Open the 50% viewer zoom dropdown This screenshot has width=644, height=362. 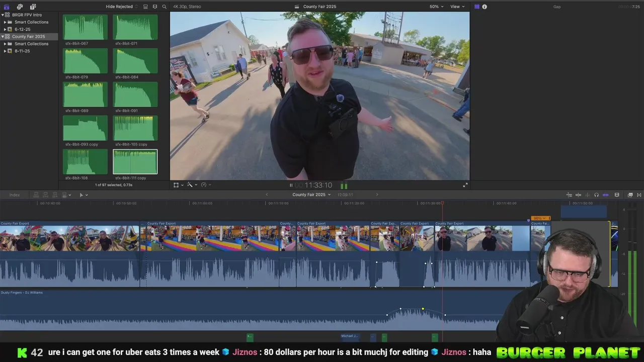tap(436, 7)
